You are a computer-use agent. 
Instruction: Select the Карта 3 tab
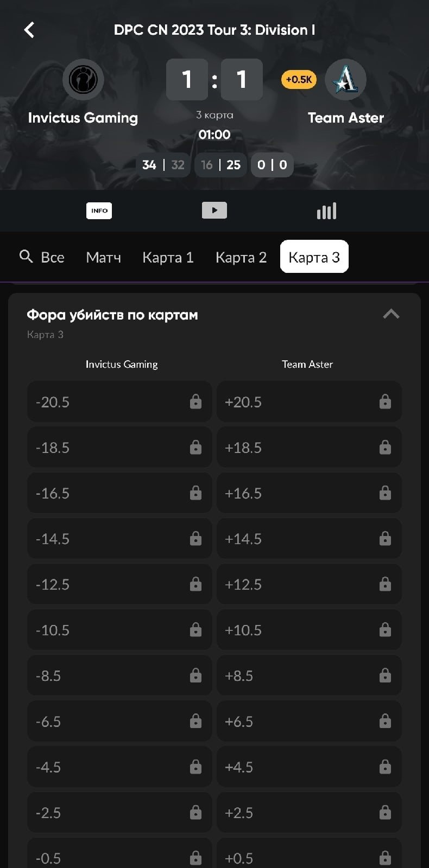click(314, 257)
